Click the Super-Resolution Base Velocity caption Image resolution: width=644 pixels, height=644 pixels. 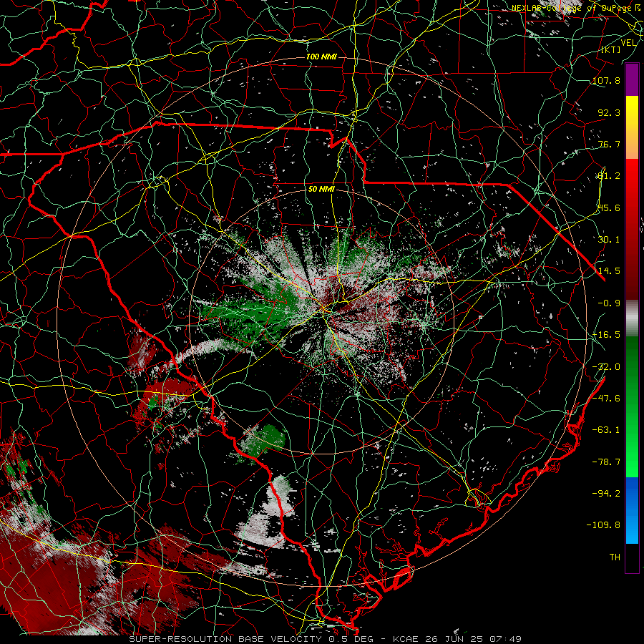click(325, 639)
